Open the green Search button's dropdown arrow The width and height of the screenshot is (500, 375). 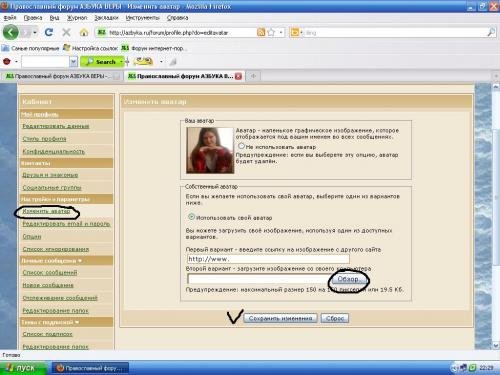tap(121, 62)
